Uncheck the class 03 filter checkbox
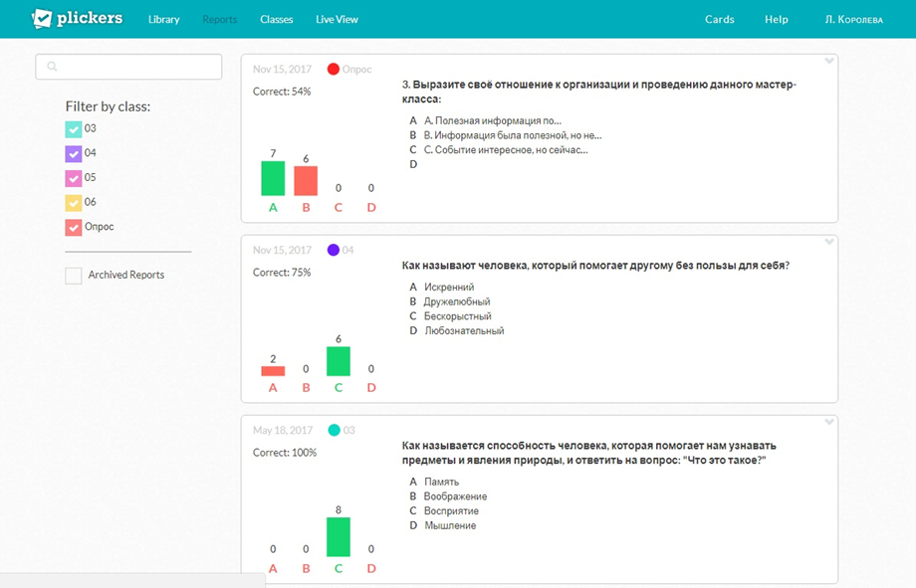Screen dimensions: 916x588 point(74,129)
